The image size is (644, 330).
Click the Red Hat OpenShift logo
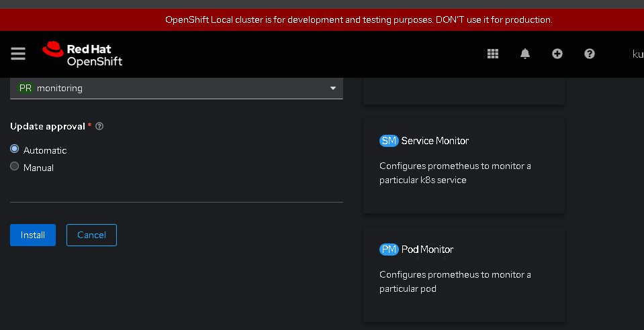82,54
